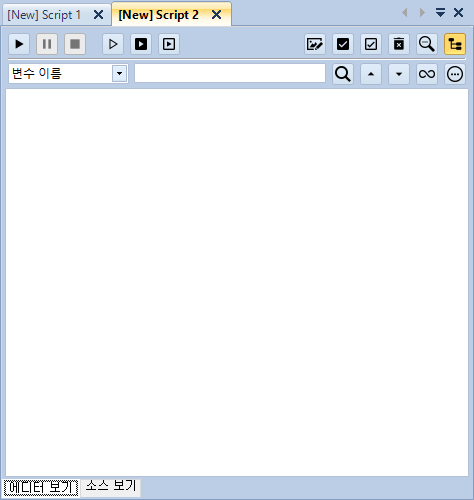Click the outlined square play icon
This screenshot has height=500, width=474.
tap(169, 44)
